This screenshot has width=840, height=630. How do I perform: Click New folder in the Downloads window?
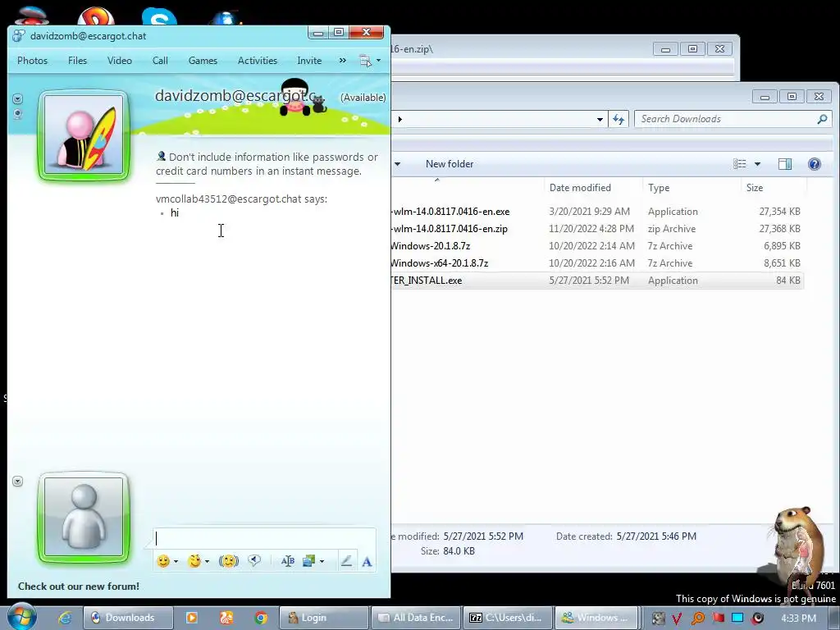pyautogui.click(x=450, y=164)
